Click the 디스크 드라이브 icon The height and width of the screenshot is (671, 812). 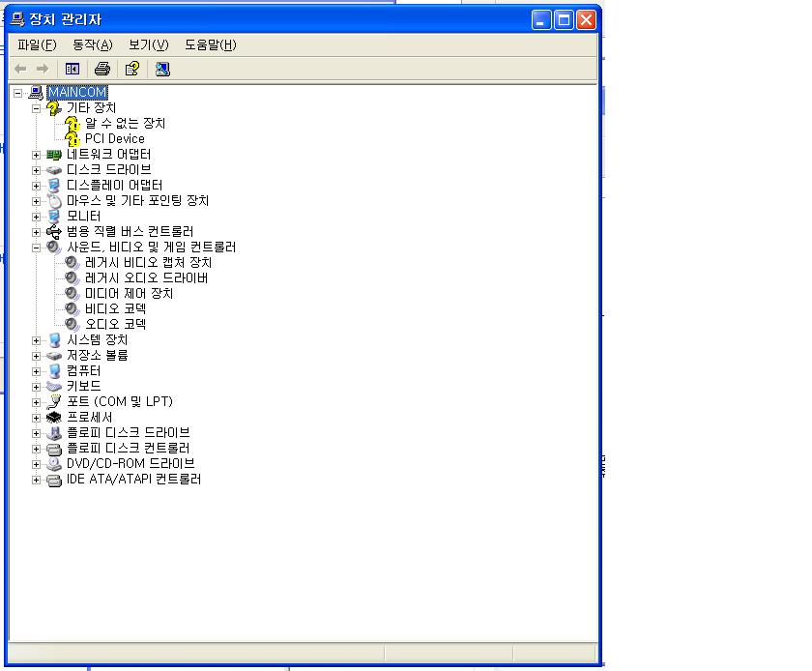[54, 170]
